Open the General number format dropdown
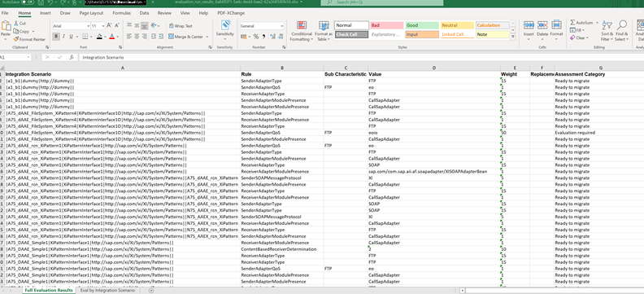Screen dimensions: 644x294 281,26
